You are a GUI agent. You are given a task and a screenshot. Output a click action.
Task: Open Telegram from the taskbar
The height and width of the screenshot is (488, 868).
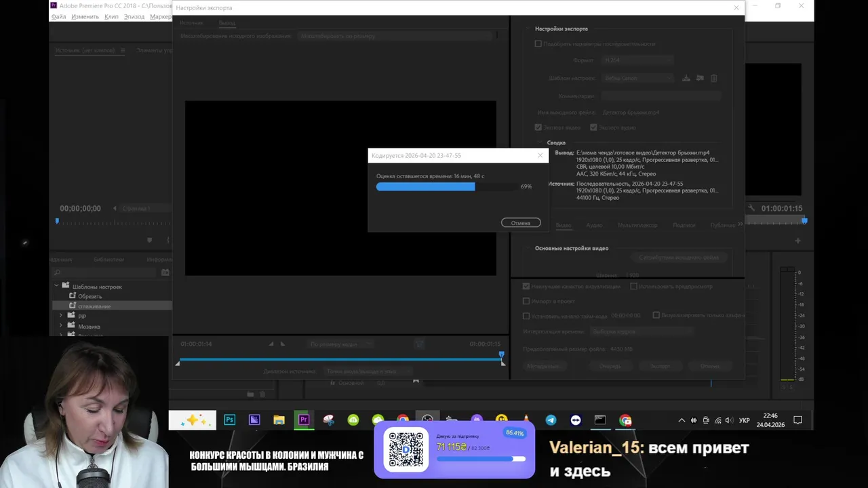coord(551,420)
